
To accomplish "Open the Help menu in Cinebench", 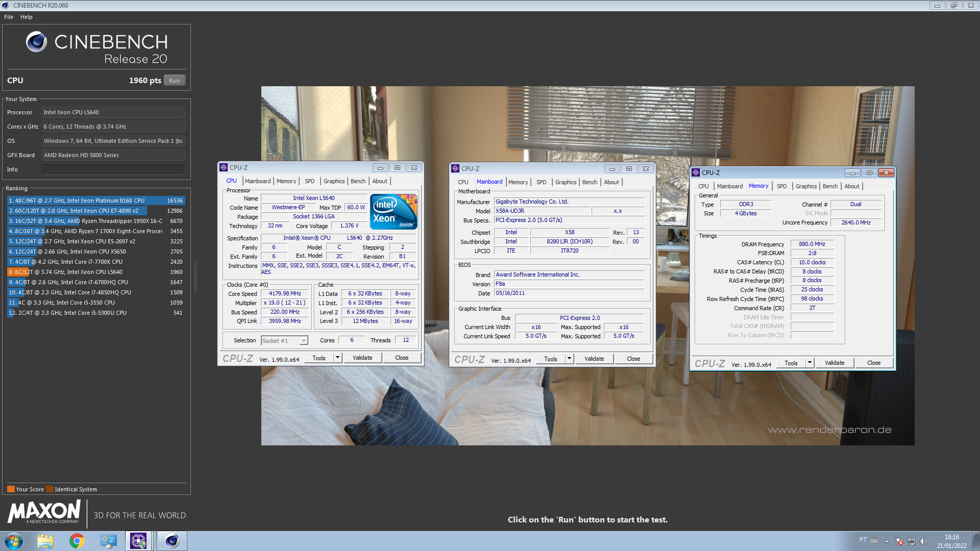I will (x=27, y=17).
